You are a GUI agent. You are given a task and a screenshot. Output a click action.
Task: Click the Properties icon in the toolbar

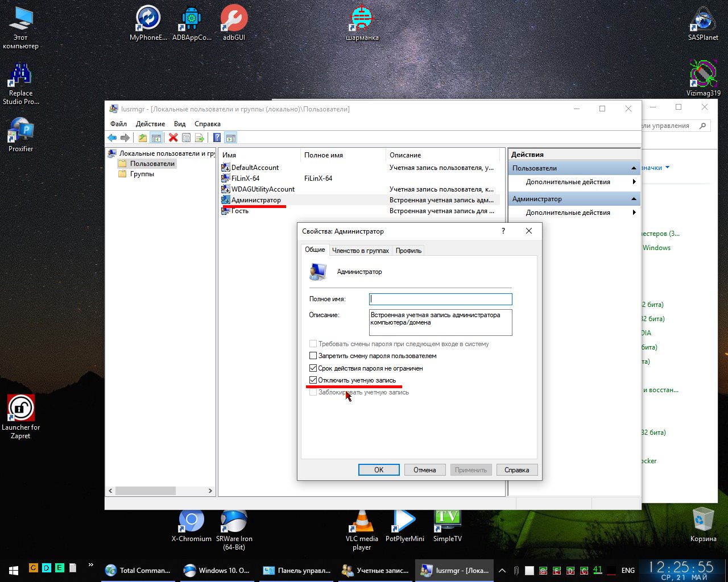187,138
